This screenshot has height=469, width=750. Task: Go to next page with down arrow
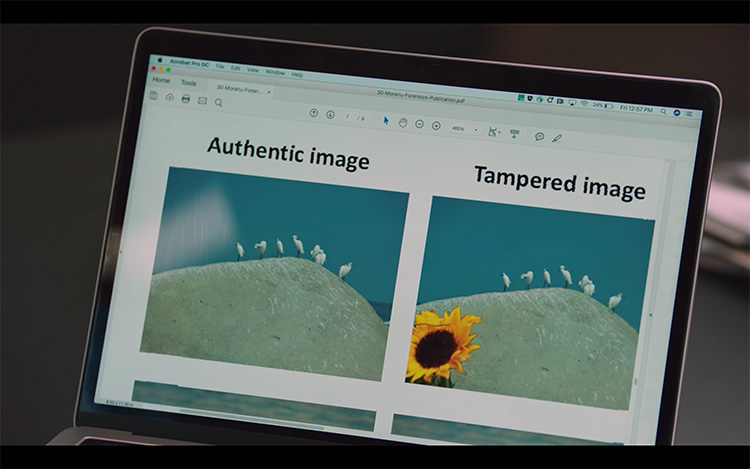[x=330, y=115]
